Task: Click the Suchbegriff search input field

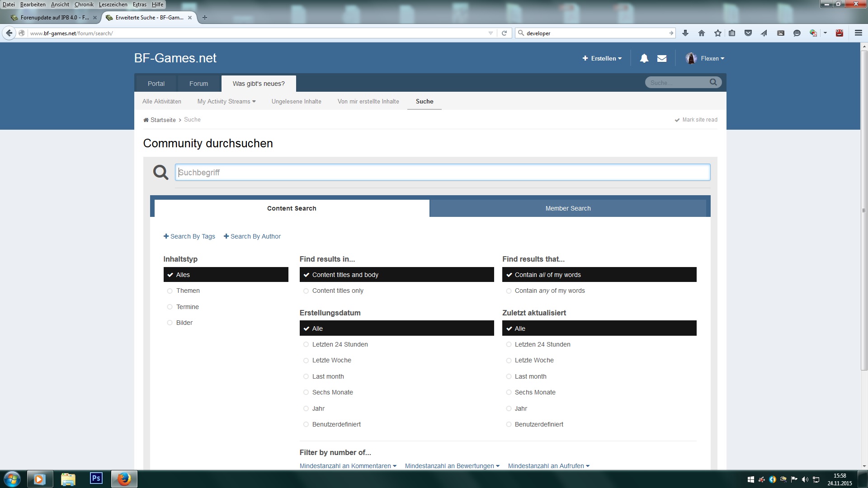Action: tap(442, 172)
